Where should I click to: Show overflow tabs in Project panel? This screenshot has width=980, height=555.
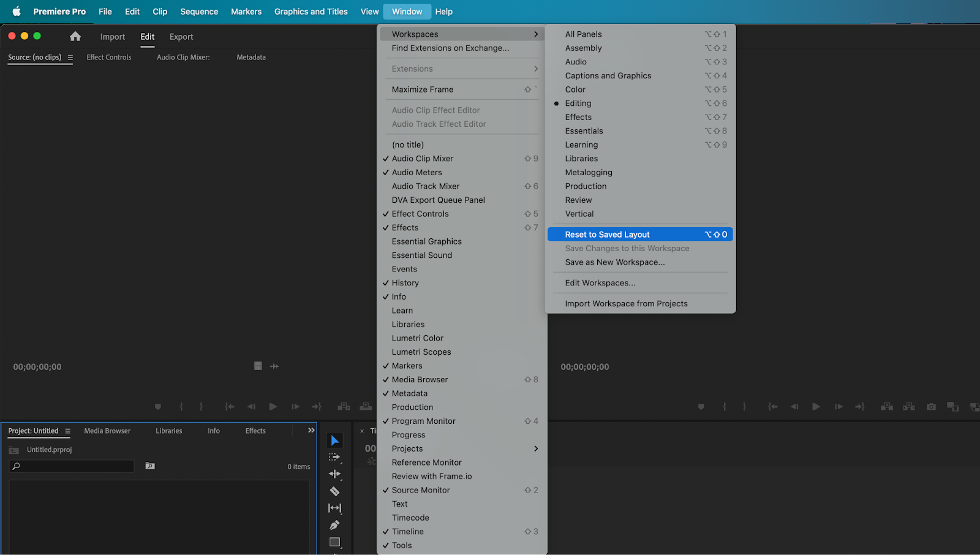[x=311, y=431]
